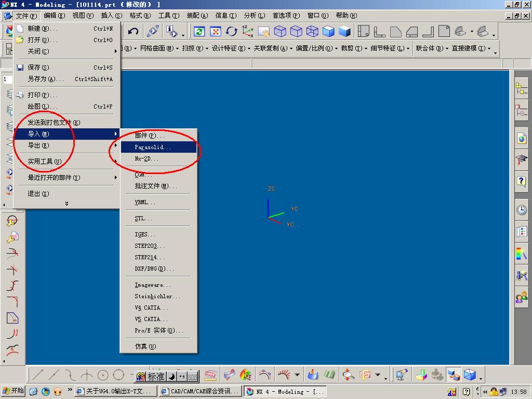Open the 视图(V) menu

[83, 15]
